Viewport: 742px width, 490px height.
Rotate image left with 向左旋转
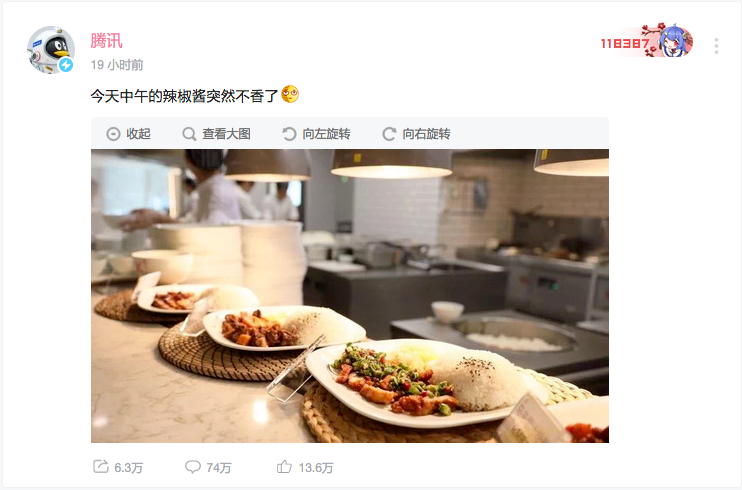click(327, 134)
